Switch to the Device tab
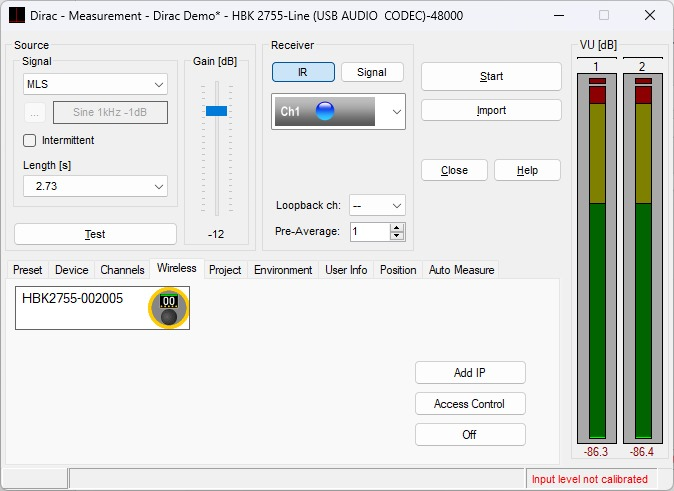Viewport: 674px width, 491px height. click(x=71, y=270)
